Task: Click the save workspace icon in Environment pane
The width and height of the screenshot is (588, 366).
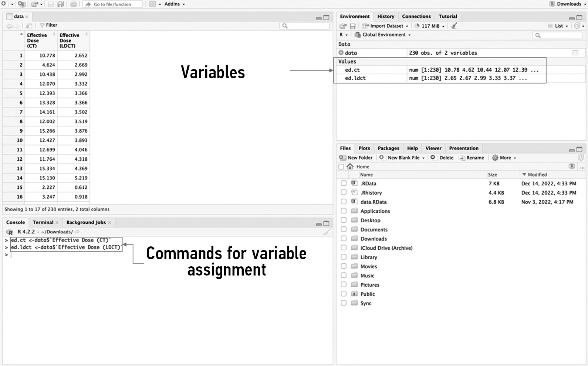Action: coord(352,26)
